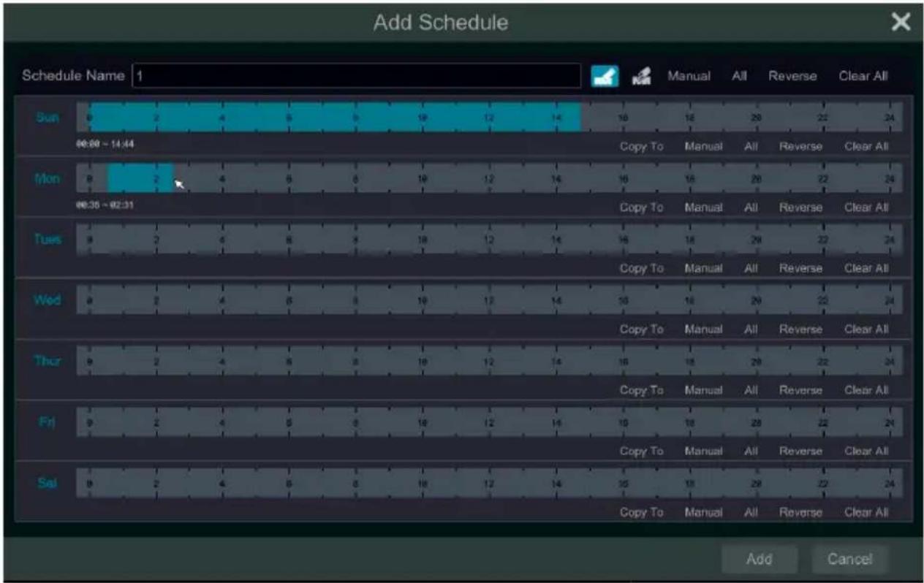Click the highlighted Monday 00:35–02:31 block

pos(140,178)
